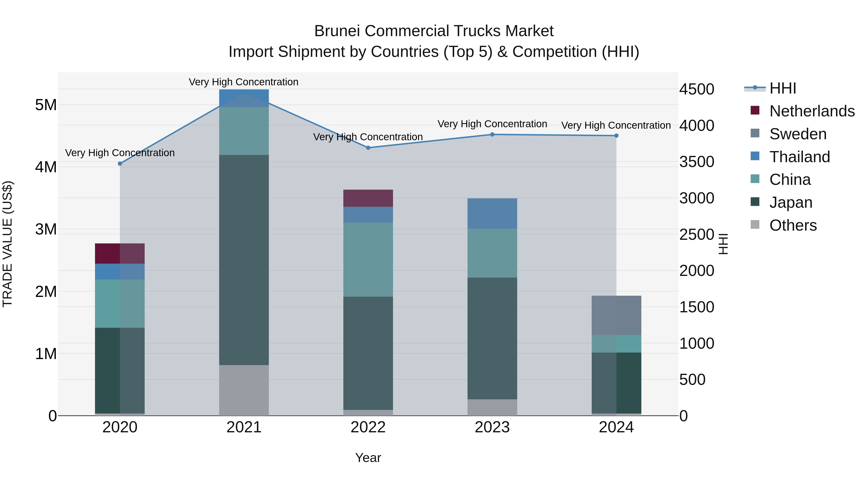Click the 2021 x-axis label

coord(244,428)
